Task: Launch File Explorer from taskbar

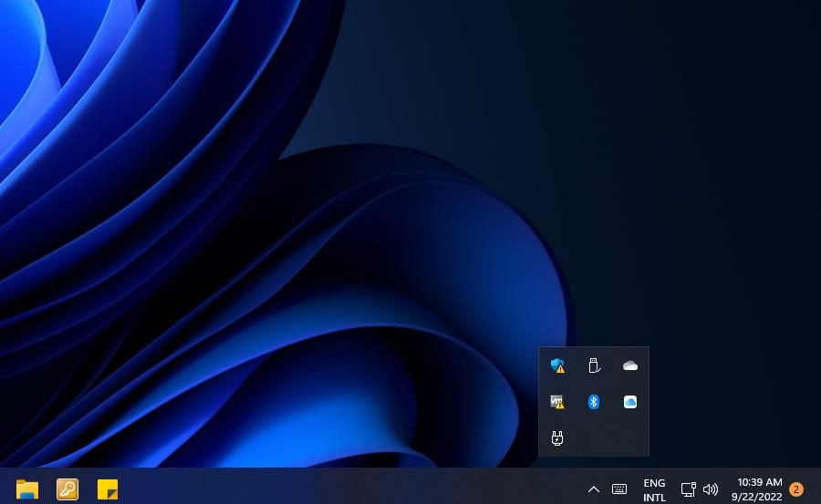Action: click(27, 489)
